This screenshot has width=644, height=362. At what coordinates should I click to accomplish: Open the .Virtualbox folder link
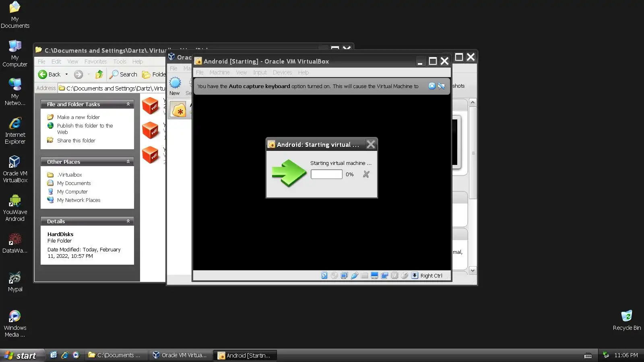click(x=69, y=175)
